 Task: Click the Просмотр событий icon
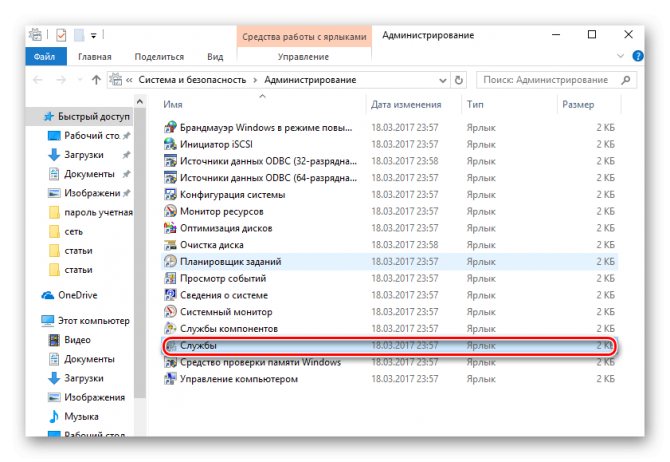(170, 278)
